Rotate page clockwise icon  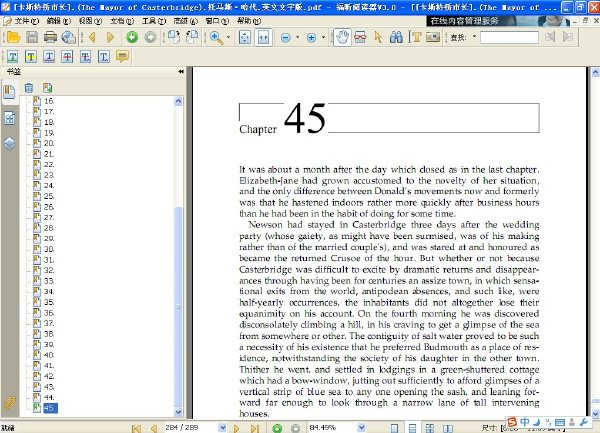click(x=174, y=37)
